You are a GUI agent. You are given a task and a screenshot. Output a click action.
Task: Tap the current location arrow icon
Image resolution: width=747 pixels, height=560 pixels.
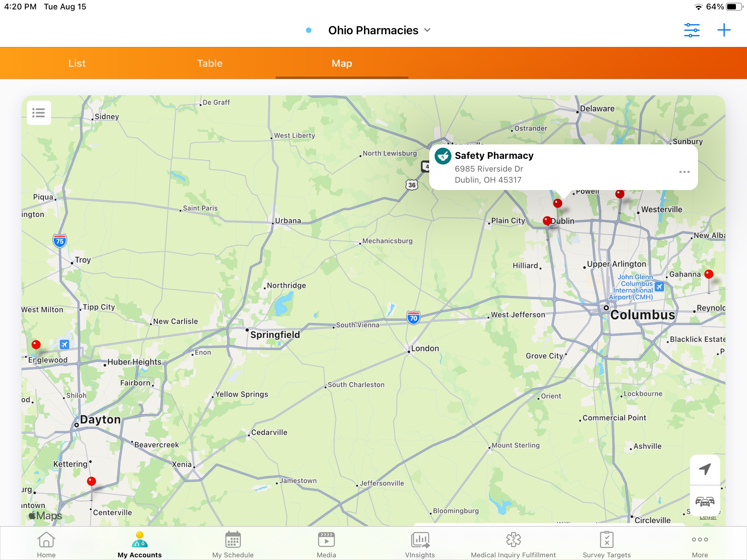click(x=704, y=469)
